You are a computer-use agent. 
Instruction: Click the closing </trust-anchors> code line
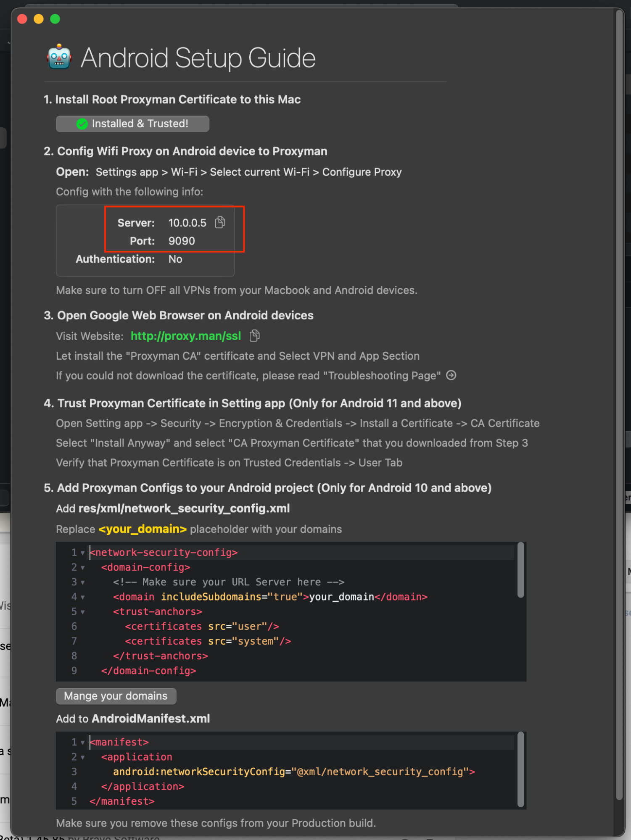161,656
